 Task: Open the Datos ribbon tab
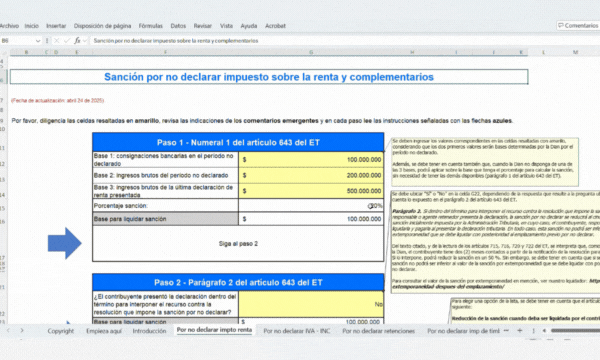click(x=178, y=26)
